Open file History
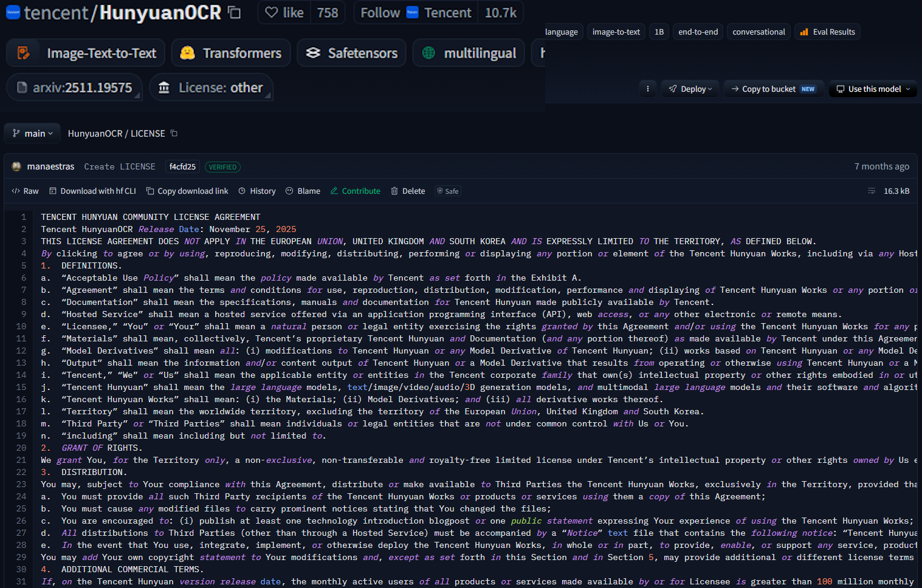922x588 pixels. click(x=257, y=191)
